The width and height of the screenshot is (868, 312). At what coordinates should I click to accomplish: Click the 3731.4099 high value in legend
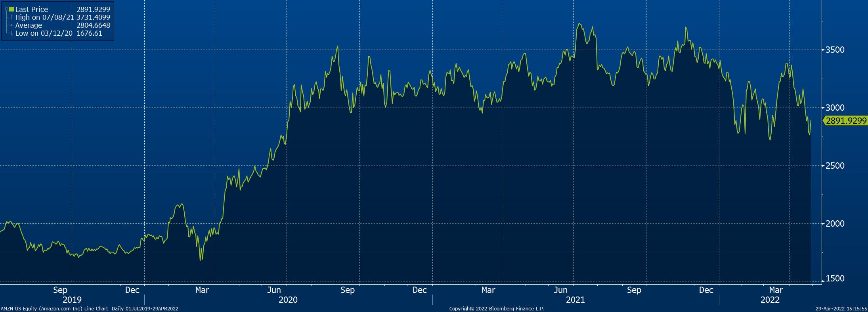click(93, 17)
